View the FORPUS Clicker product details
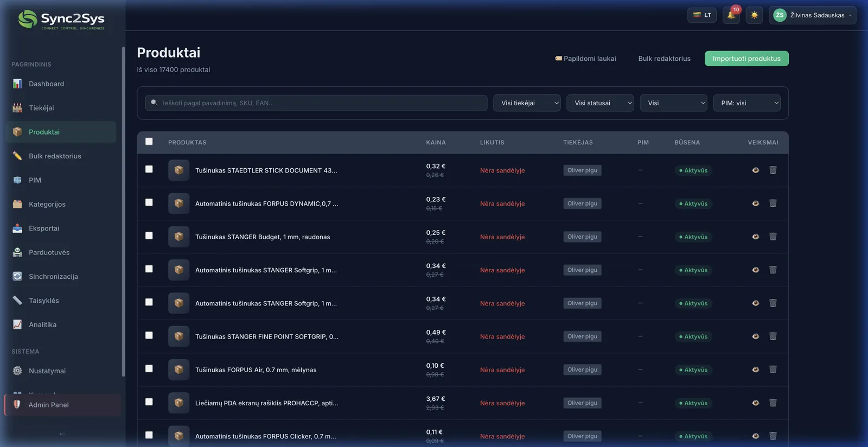This screenshot has width=868, height=447. (755, 436)
